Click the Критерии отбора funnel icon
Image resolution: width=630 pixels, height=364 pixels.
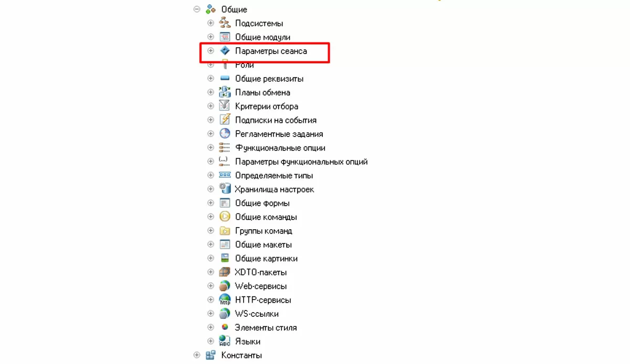click(x=225, y=106)
